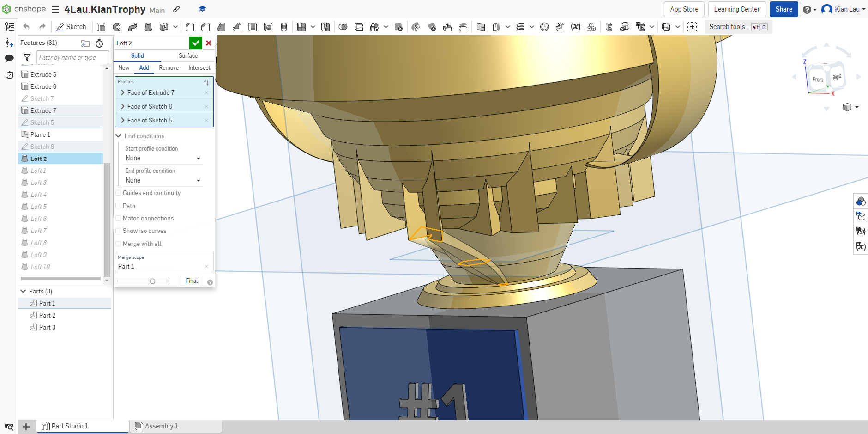Choose the New operation tab
This screenshot has width=868, height=434.
(124, 67)
